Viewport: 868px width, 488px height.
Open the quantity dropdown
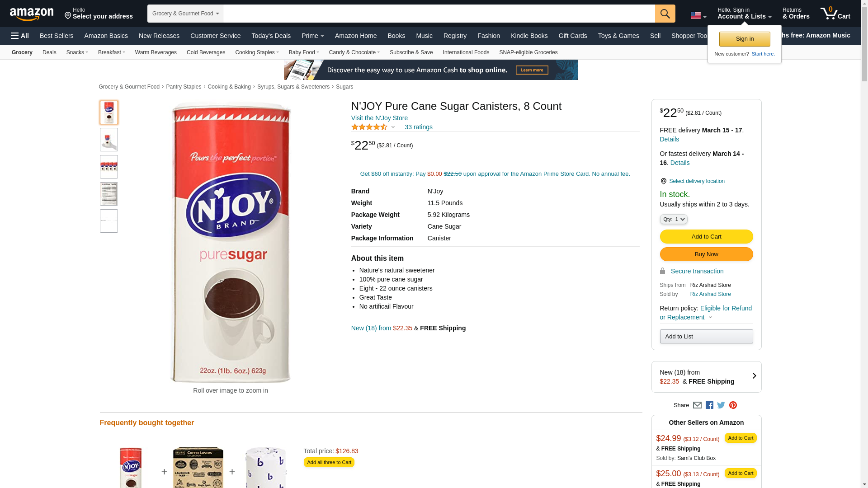(x=673, y=219)
